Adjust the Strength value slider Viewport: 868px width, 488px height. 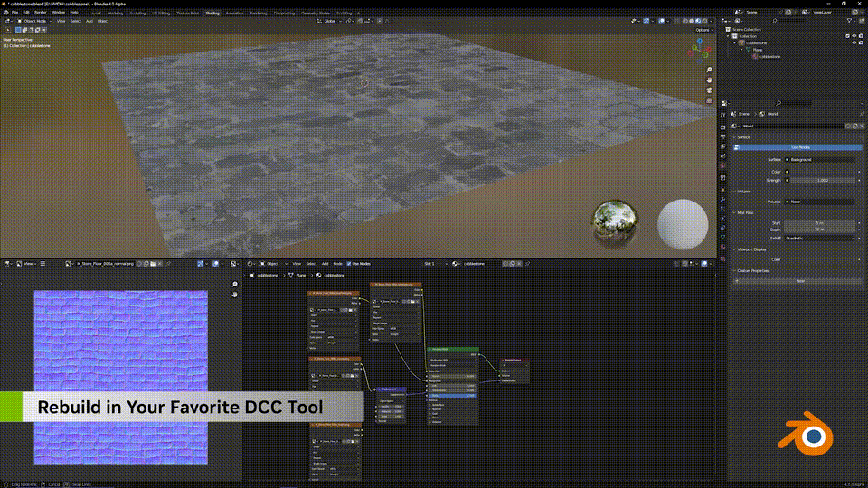pyautogui.click(x=822, y=180)
